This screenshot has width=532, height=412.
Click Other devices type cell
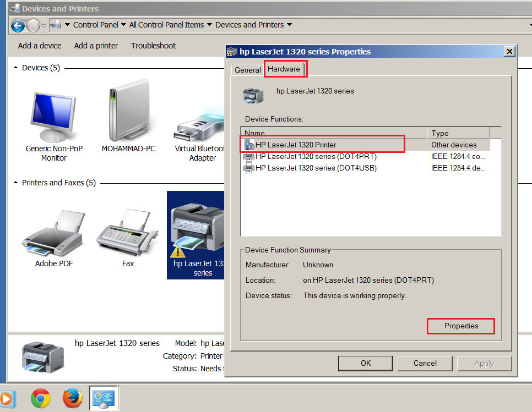tap(454, 145)
